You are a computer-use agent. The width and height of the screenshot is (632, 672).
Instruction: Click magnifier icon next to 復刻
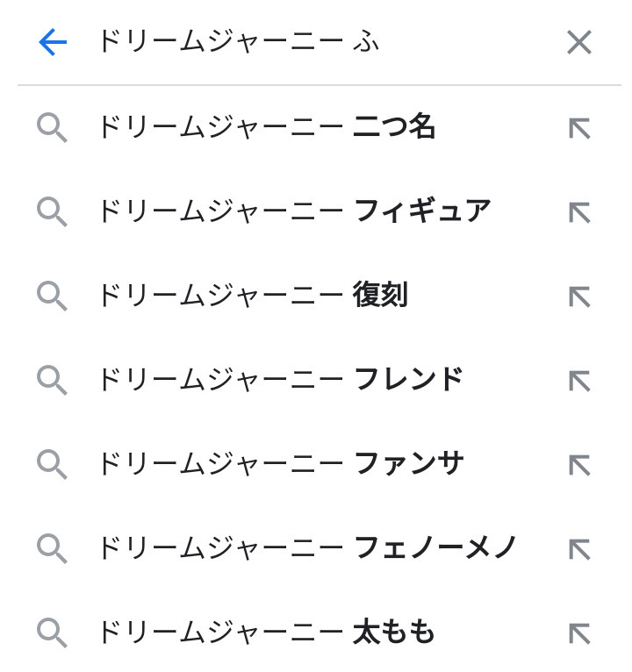coord(53,297)
